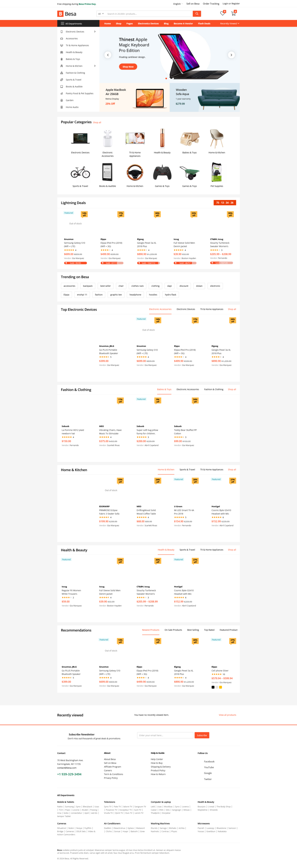Image resolution: width=297 pixels, height=868 pixels.
Task: Open the Pages menu item
Action: click(129, 23)
